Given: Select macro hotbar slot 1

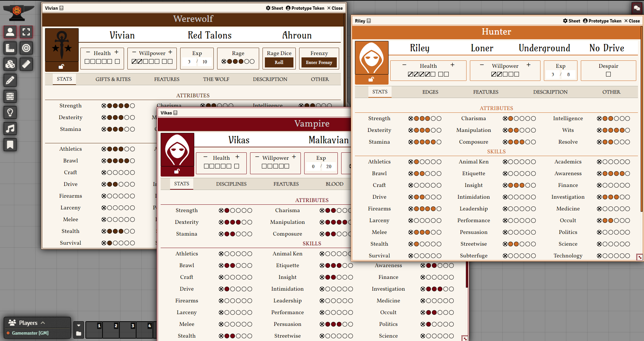Looking at the screenshot, I should [x=94, y=330].
